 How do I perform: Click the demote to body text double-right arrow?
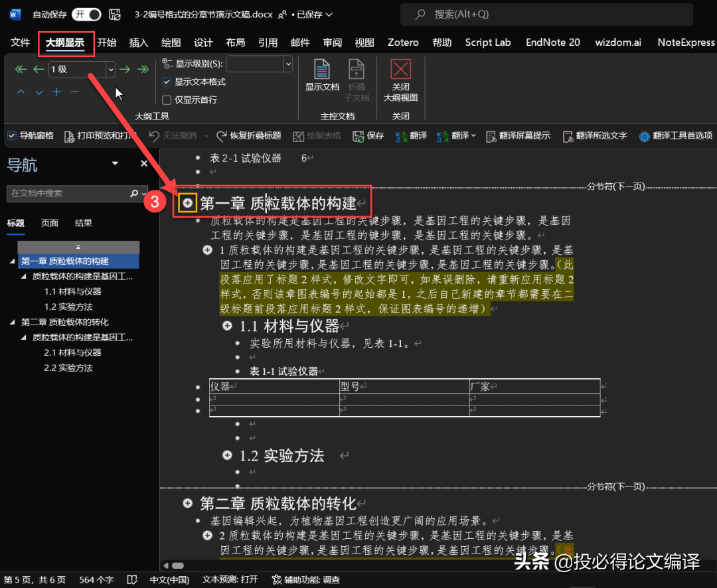tap(142, 69)
